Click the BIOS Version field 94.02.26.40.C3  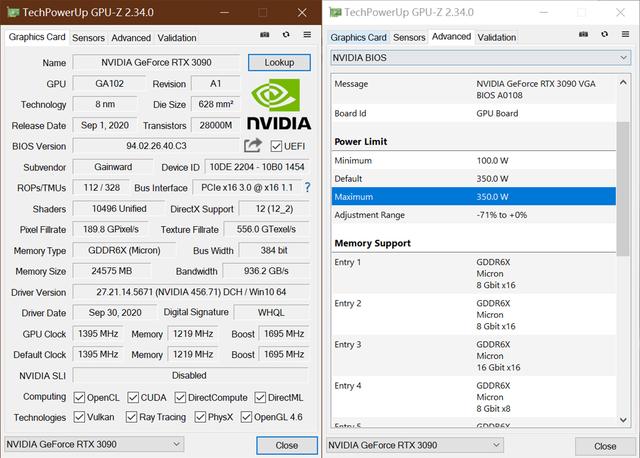[156, 146]
